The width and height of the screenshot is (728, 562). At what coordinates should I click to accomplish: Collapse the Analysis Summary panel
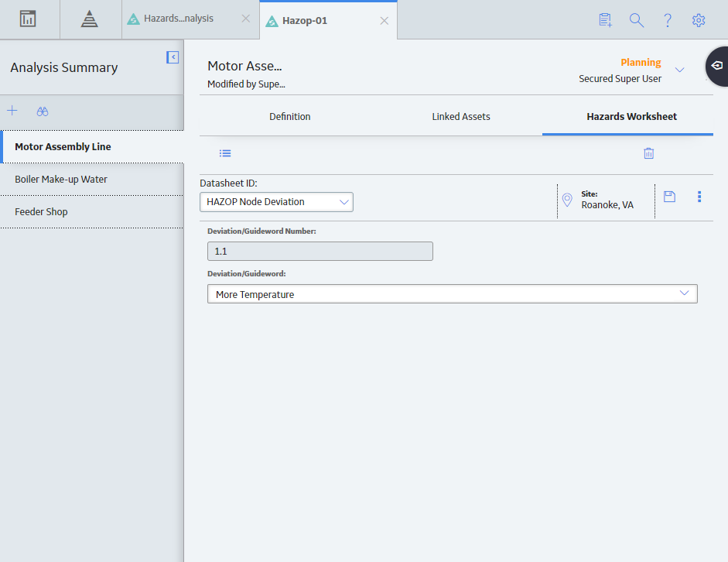click(x=173, y=57)
